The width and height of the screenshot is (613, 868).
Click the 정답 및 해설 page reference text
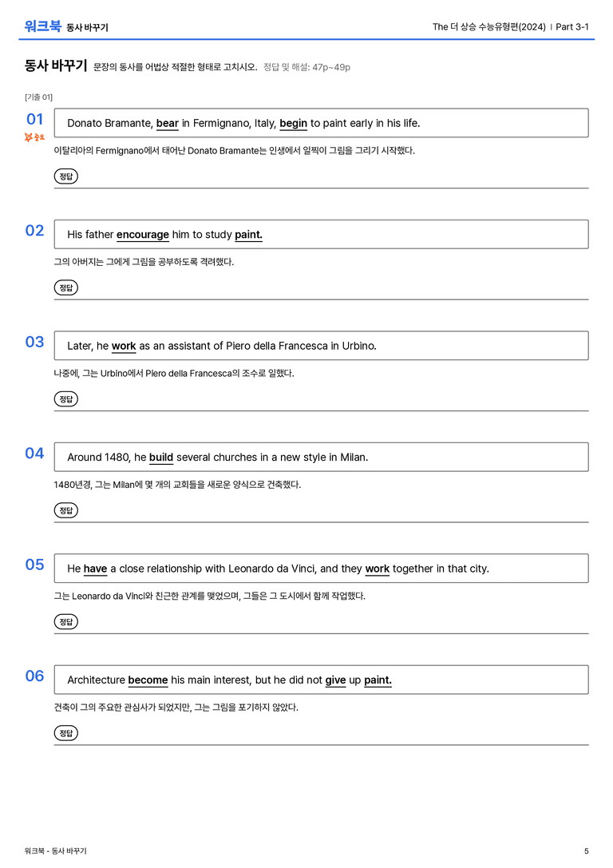pyautogui.click(x=306, y=67)
